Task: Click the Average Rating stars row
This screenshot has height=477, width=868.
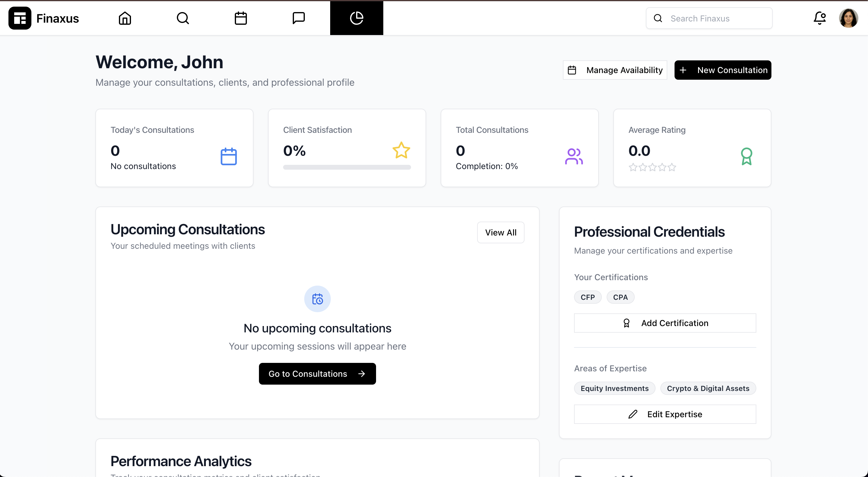Action: point(652,167)
